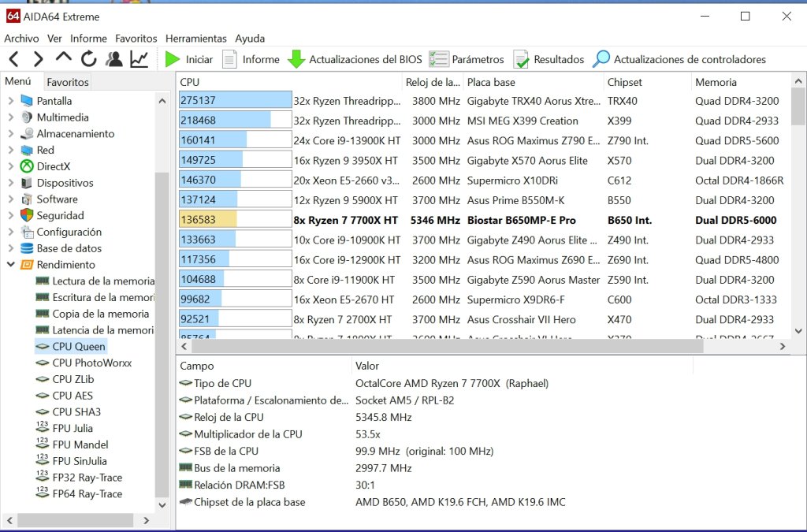807x532 pixels.
Task: Open the Informe report toolbar button
Action: pyautogui.click(x=251, y=59)
